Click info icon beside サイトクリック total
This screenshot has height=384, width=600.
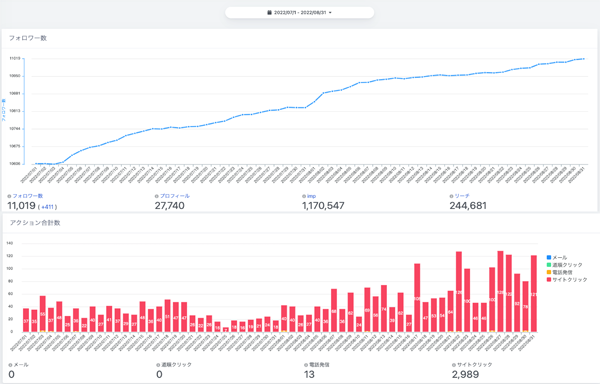(x=454, y=365)
